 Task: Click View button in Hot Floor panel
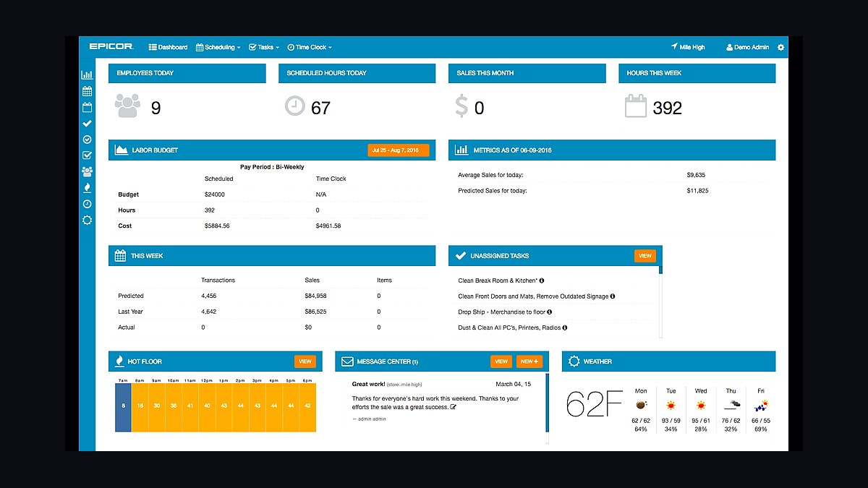pos(305,361)
